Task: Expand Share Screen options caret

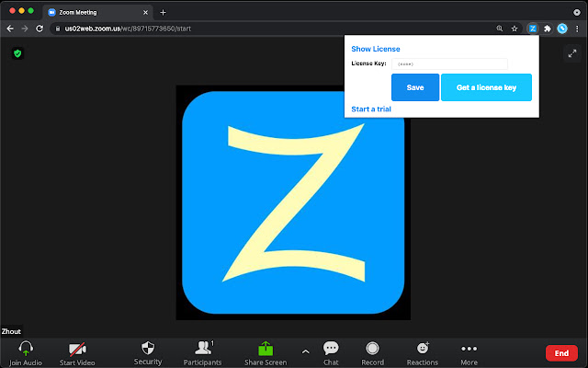Action: 306,351
